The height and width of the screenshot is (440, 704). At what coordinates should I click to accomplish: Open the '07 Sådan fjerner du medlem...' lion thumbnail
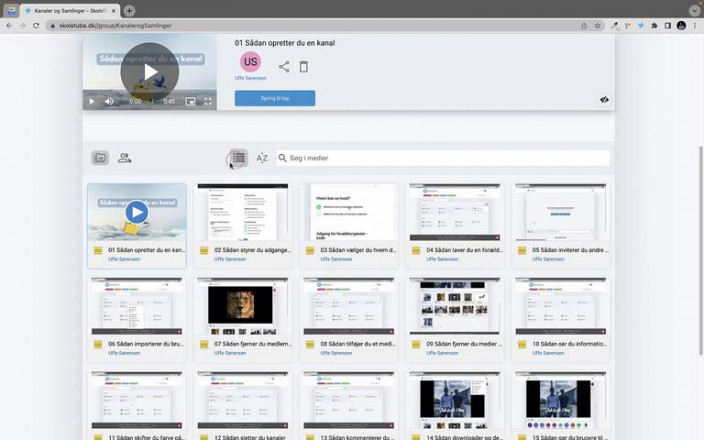coord(243,306)
